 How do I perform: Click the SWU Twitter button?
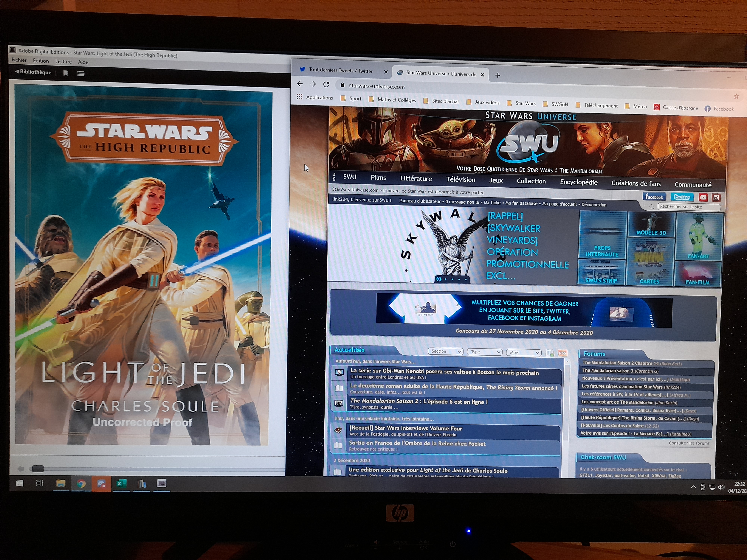pyautogui.click(x=682, y=197)
